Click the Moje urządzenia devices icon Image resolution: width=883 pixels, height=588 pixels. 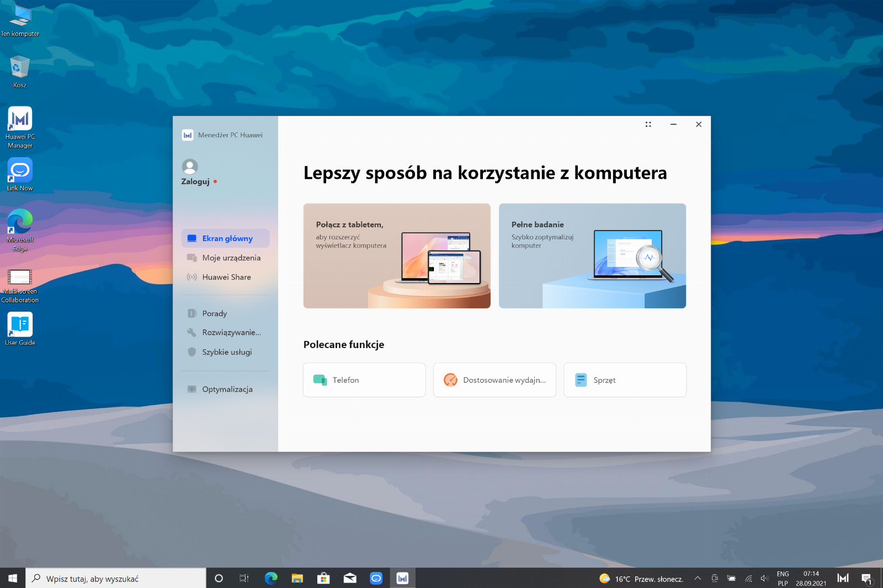coord(192,258)
